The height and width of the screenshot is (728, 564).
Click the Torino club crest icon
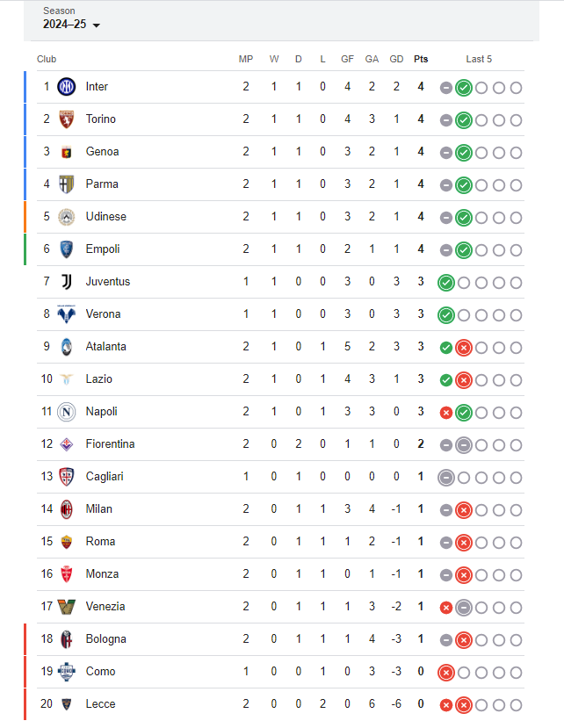[x=67, y=119]
